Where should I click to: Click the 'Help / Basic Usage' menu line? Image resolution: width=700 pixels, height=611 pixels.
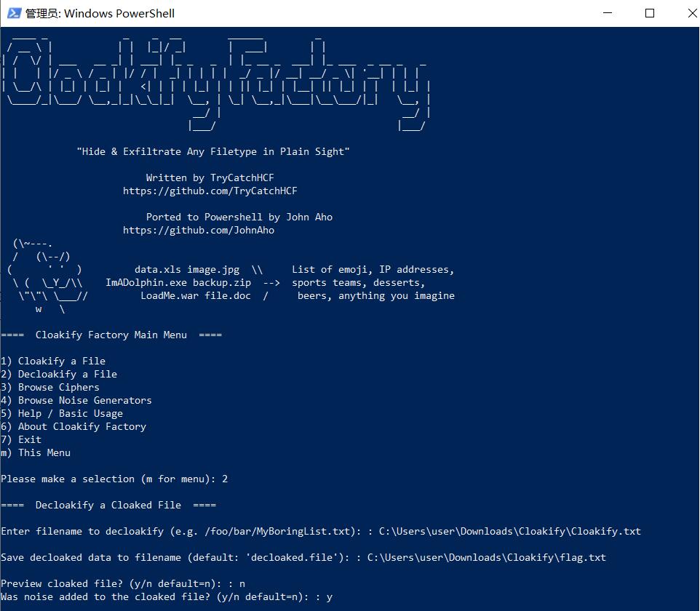[62, 414]
